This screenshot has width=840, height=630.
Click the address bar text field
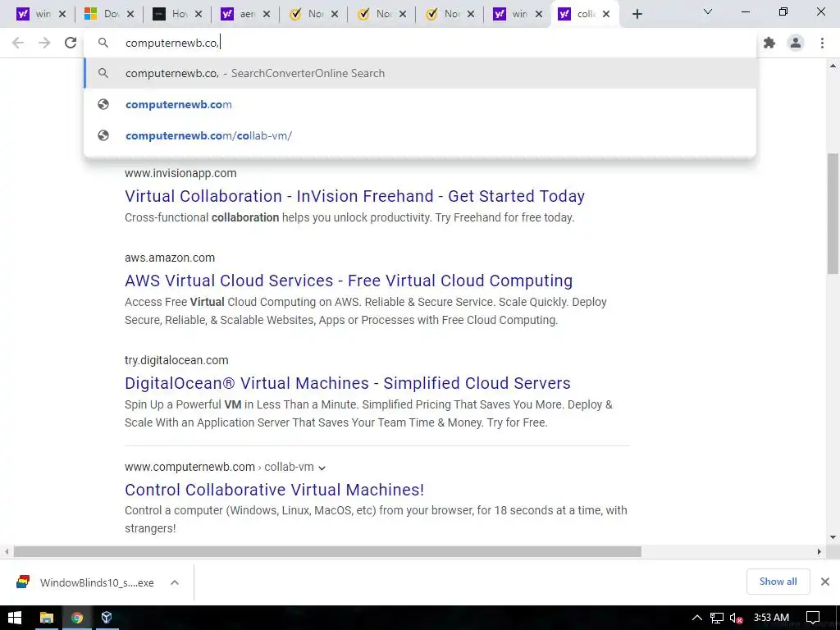pyautogui.click(x=420, y=43)
